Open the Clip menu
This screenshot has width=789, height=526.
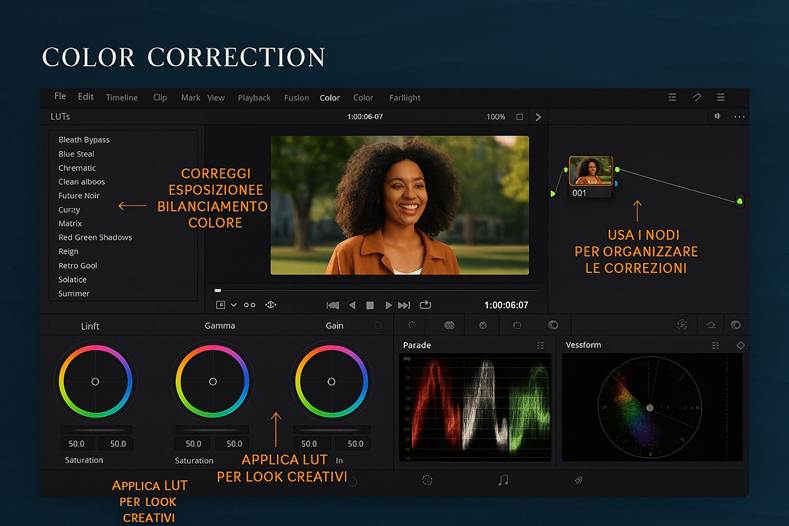[x=160, y=98]
